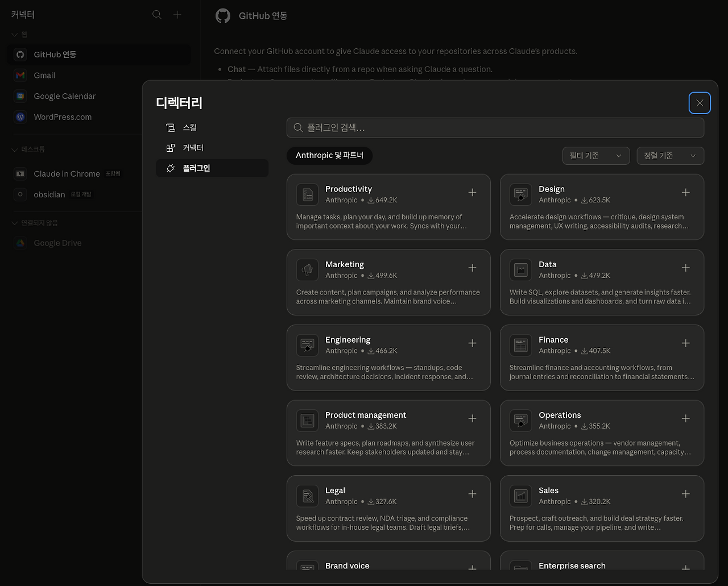Add the Marketing plugin with its plus icon
This screenshot has width=728, height=586.
click(x=472, y=268)
